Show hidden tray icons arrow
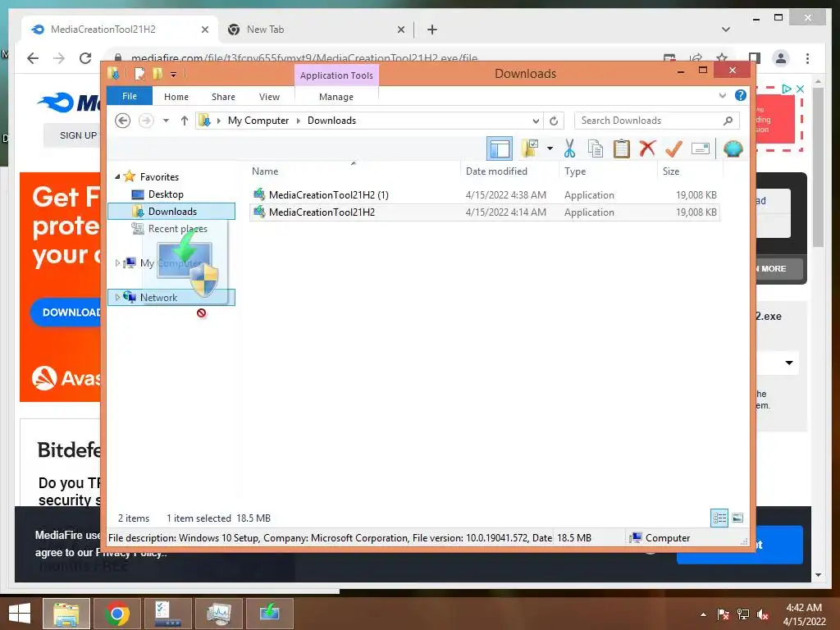 (703, 614)
